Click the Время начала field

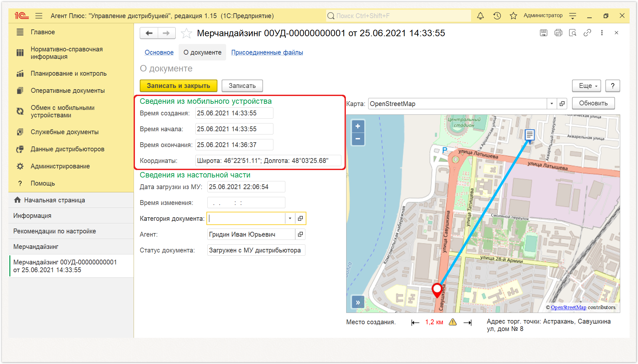click(234, 129)
